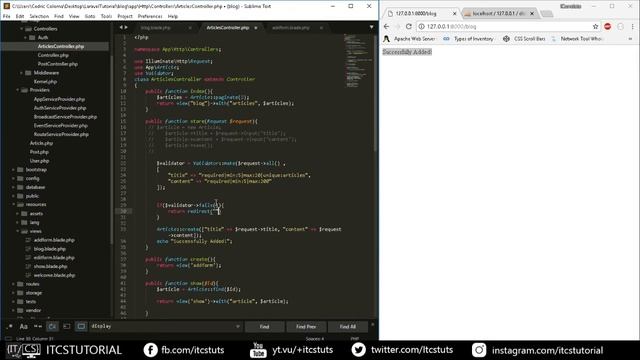Click PHP syntax selector in status bar
This screenshot has height=360, width=640.
pos(355,339)
